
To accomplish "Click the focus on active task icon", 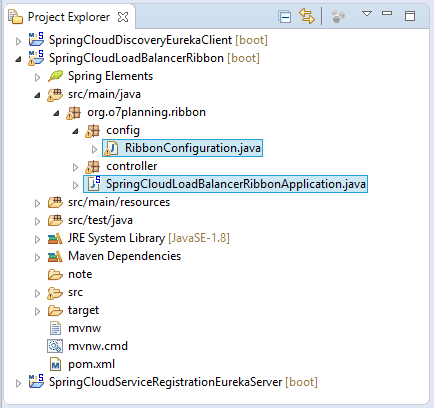I will pyautogui.click(x=338, y=16).
